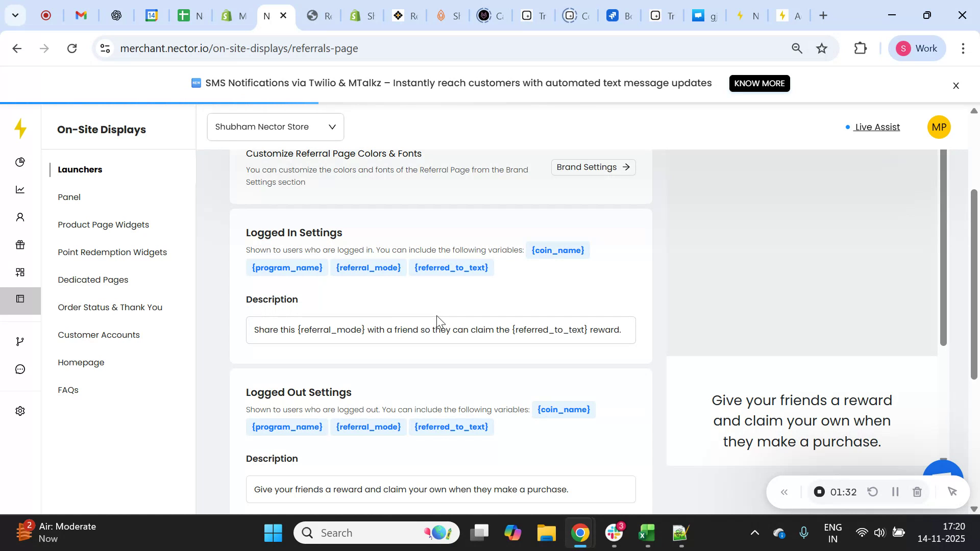Screen dimensions: 980x551
Task: Open the integrations branch icon
Action: [x=20, y=341]
